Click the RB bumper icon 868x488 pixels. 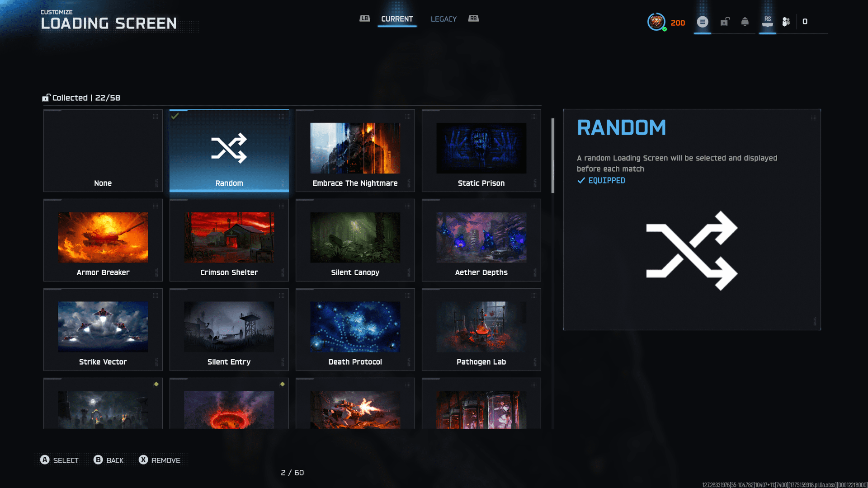pyautogui.click(x=473, y=19)
